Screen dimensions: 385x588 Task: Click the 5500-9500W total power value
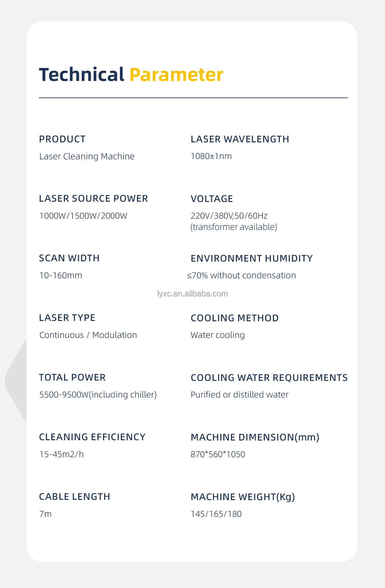click(x=98, y=395)
